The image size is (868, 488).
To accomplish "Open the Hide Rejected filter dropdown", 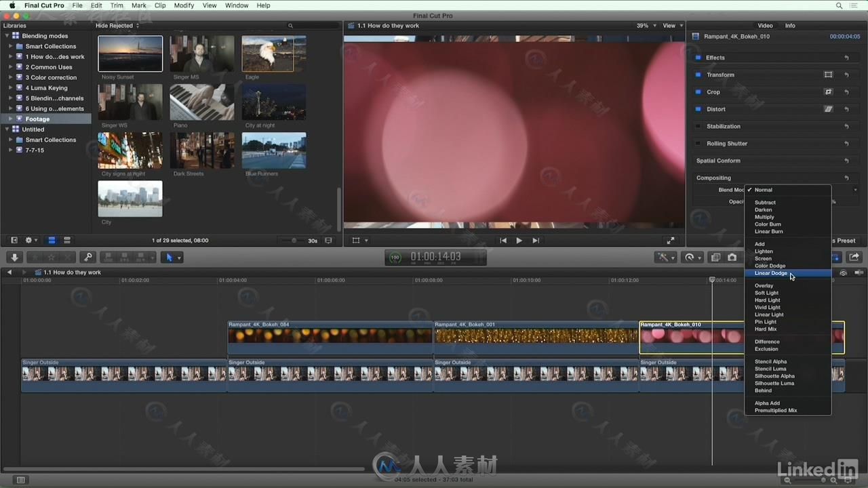I will pyautogui.click(x=117, y=26).
